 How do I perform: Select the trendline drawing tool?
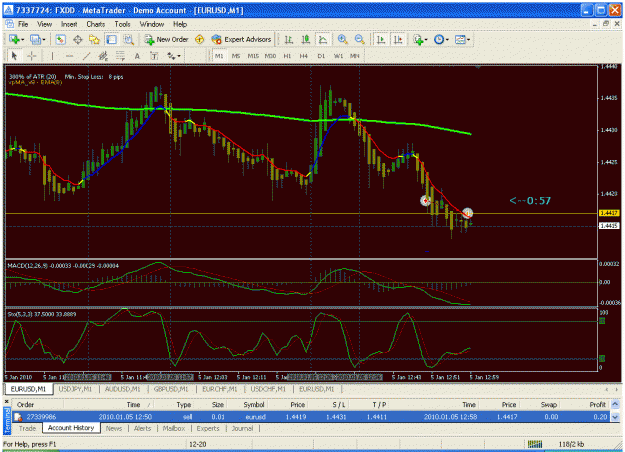[86, 56]
